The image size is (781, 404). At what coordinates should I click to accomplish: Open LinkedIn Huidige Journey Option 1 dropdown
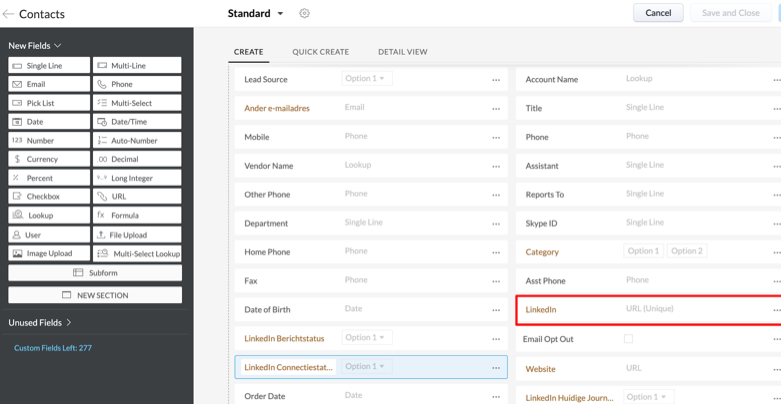[x=648, y=397]
